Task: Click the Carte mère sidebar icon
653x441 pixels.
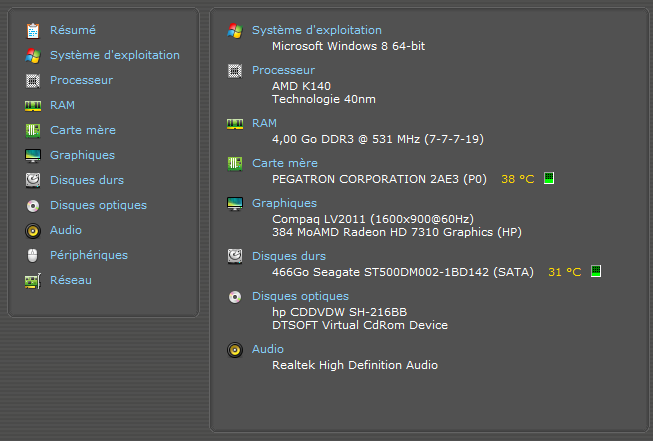Action: pos(33,131)
